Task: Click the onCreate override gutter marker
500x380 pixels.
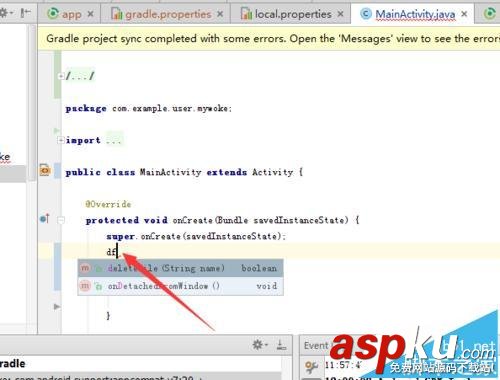Action: pos(45,219)
